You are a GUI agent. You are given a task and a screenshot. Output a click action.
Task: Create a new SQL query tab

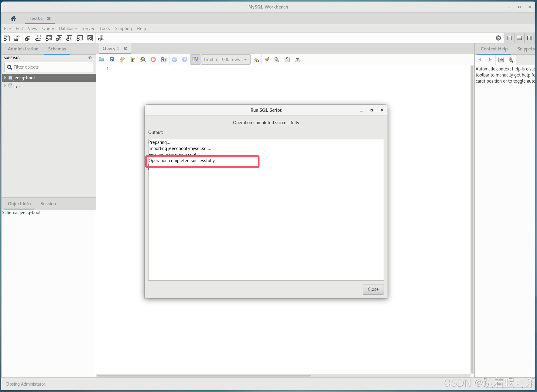(7, 38)
